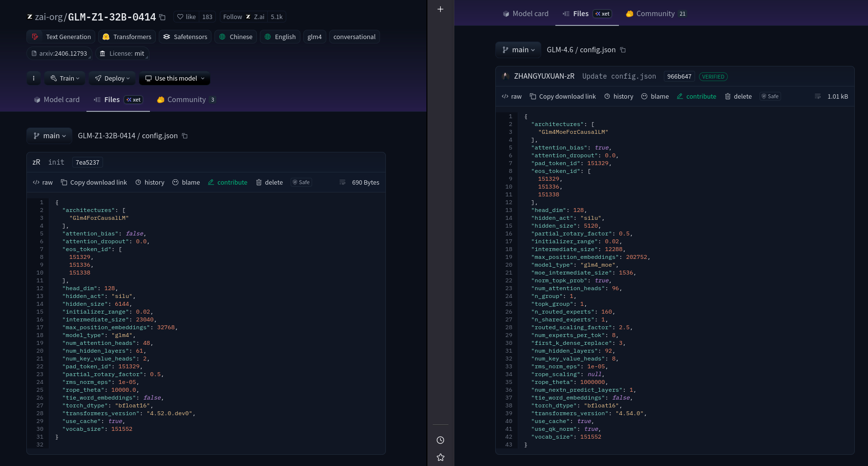Expand the main branch selector for GLM-4.6
The width and height of the screenshot is (868, 466).
(x=518, y=50)
